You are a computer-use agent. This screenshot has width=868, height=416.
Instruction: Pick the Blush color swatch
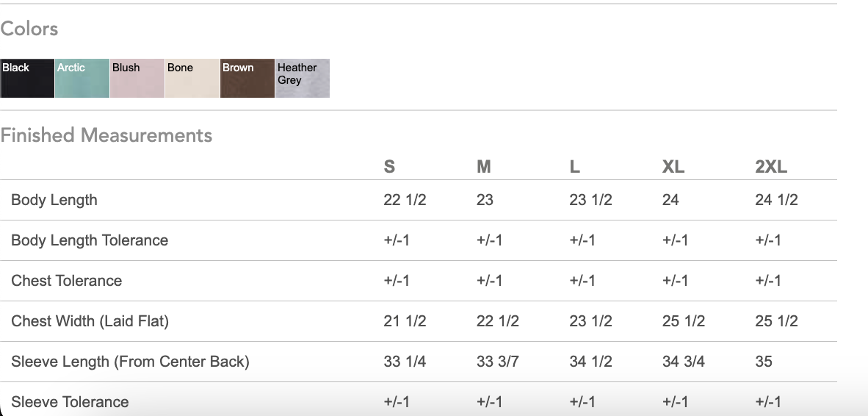[x=137, y=79]
